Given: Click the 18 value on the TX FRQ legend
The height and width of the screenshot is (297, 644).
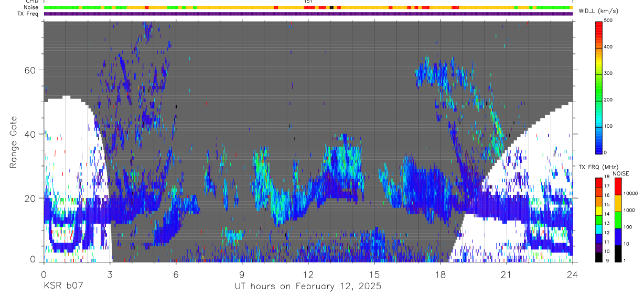Looking at the screenshot, I should [x=607, y=177].
